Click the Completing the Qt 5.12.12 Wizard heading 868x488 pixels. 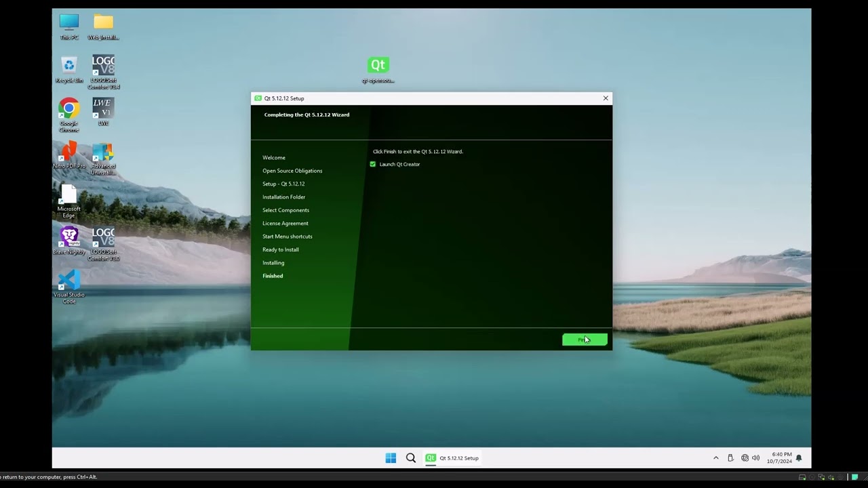(307, 115)
